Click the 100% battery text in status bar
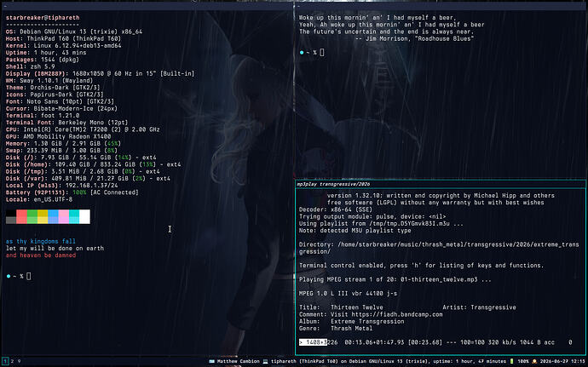The height and width of the screenshot is (367, 588). pos(522,361)
